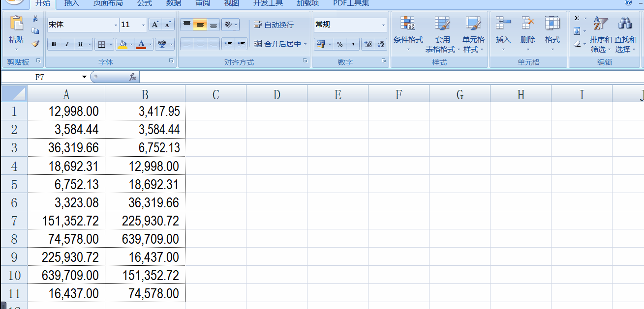Open the 公式 (Formulas) ribbon tab
The image size is (644, 309).
pos(145,3)
